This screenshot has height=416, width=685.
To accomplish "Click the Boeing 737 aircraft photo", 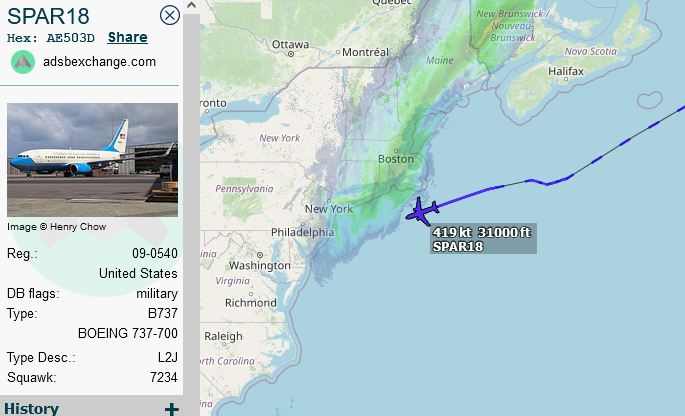I will (92, 160).
